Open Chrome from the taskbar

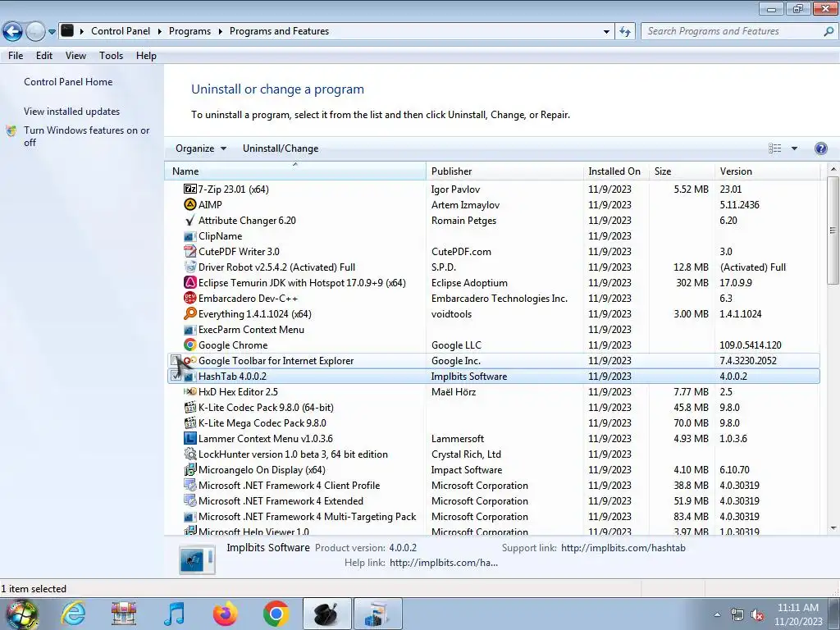click(x=276, y=614)
